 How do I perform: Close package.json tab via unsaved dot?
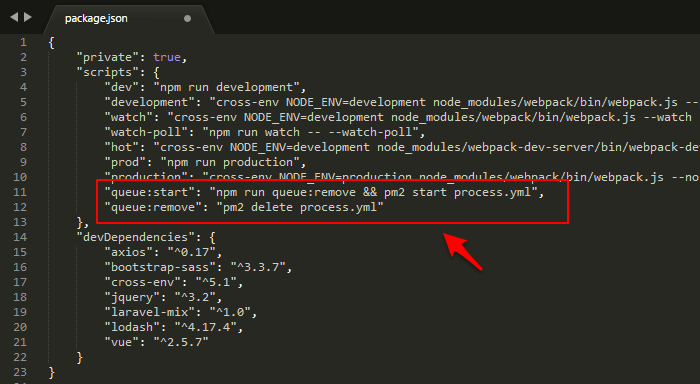click(x=188, y=18)
